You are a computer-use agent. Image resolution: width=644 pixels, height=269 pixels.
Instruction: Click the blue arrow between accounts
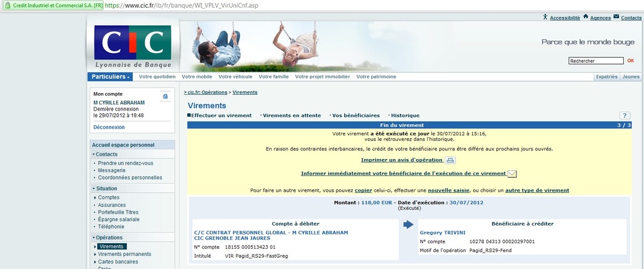point(408,224)
